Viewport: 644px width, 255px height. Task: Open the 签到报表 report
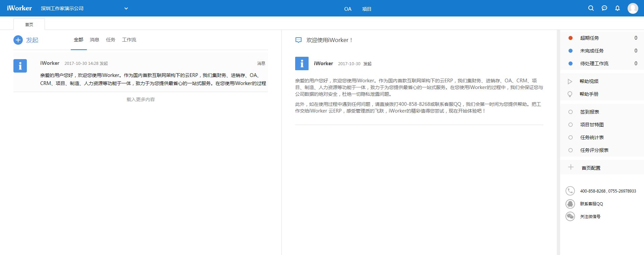590,112
